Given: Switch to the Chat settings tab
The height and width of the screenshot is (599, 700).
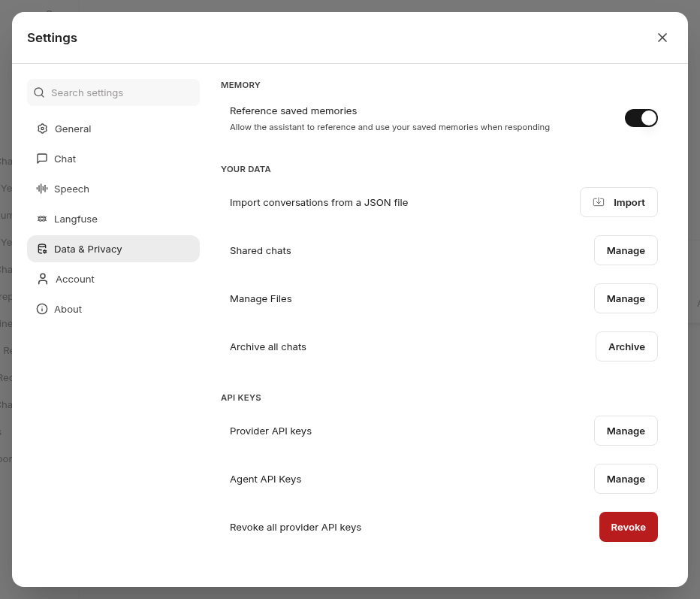Looking at the screenshot, I should (113, 159).
